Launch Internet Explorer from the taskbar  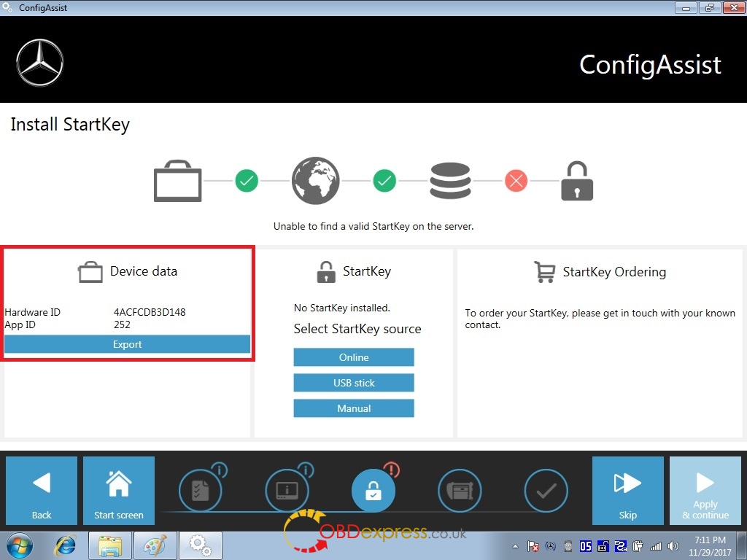[x=66, y=545]
